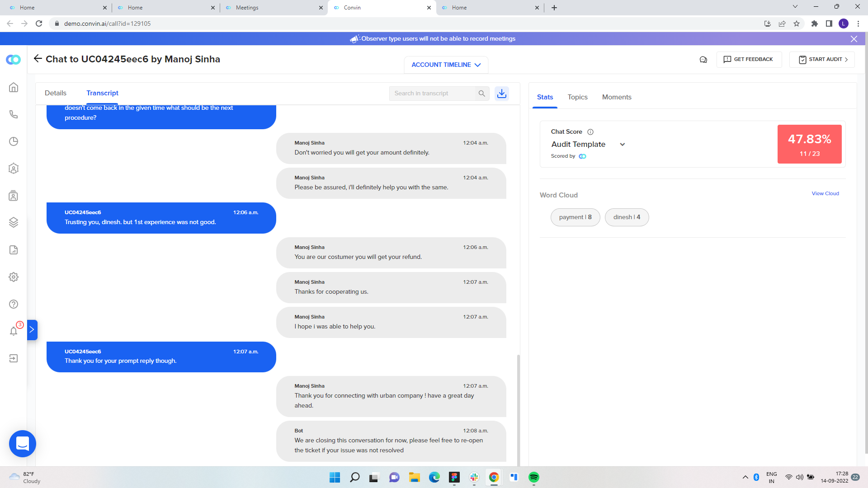Open the help question mark icon
Screen dimensions: 868x488
[14, 304]
